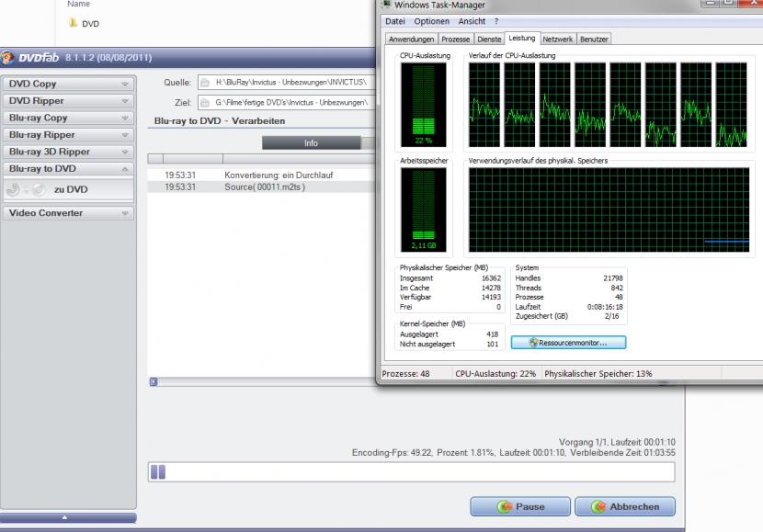The width and height of the screenshot is (763, 532).
Task: Select log row 'Source( 00011.m2ts )'
Action: coord(262,187)
